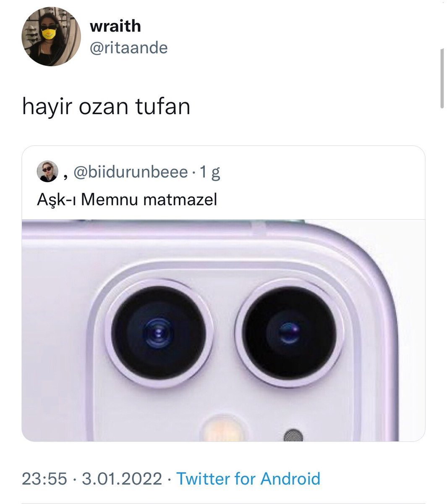
Task: Click the 23:55 tweet time
Action: click(x=44, y=479)
